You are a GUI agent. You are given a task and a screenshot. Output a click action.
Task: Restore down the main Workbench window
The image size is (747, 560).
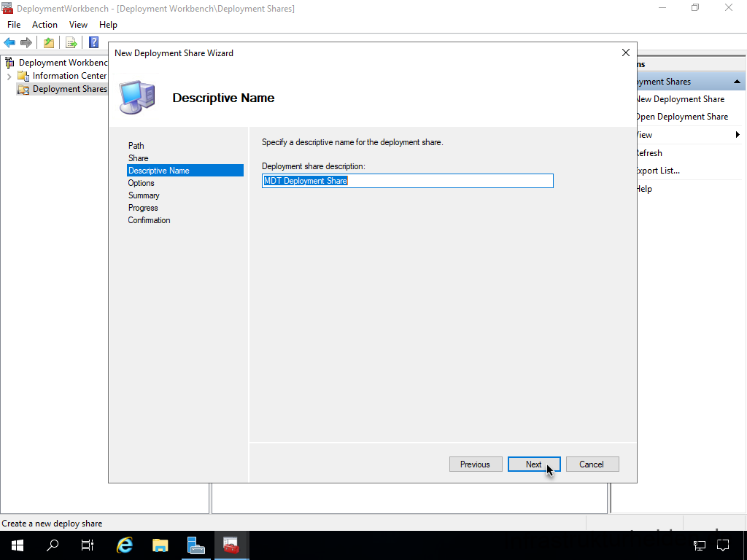(695, 7)
